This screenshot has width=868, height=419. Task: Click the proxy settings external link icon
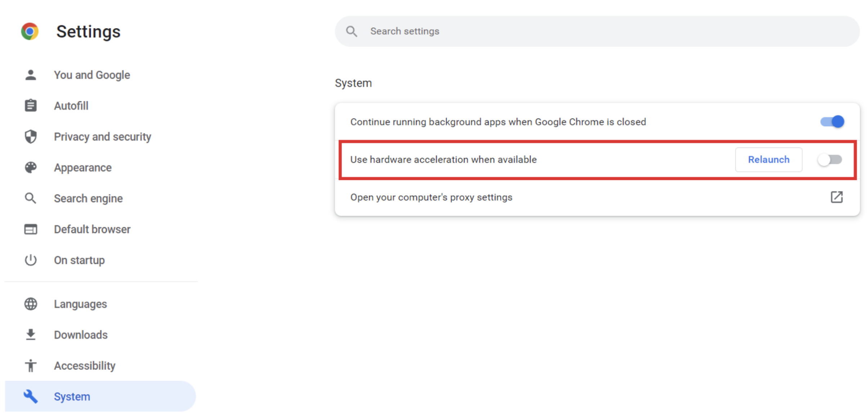(836, 197)
